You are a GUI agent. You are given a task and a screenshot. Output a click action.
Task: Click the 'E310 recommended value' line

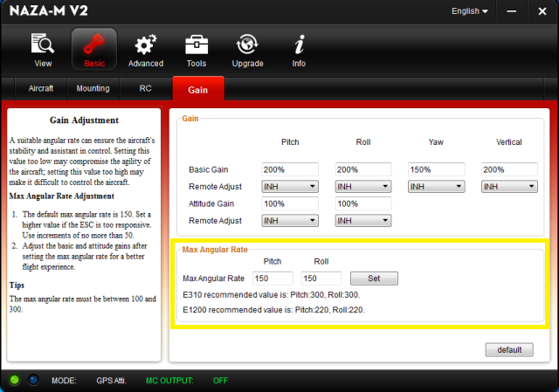pos(272,295)
